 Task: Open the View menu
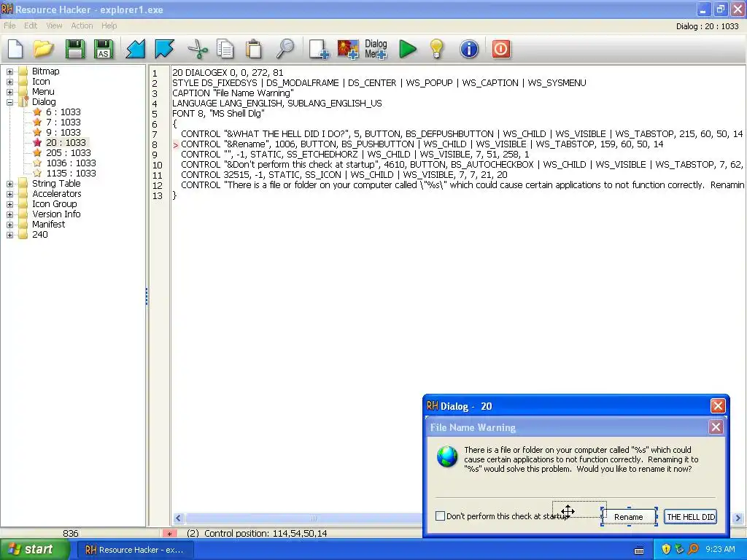[x=54, y=26]
